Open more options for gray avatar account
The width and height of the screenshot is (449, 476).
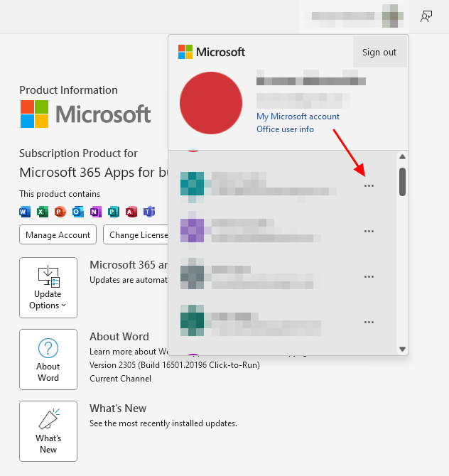[x=369, y=277]
